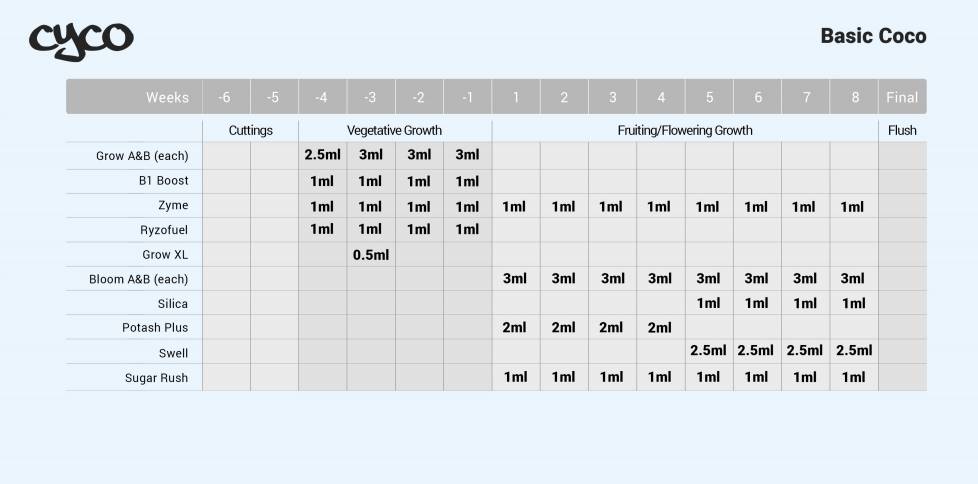
Task: Click the Silica week 8 1ml cell
Action: pos(854,304)
